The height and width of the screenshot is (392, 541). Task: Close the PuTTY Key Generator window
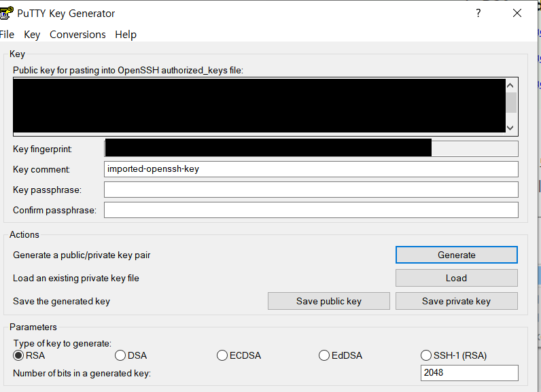517,13
